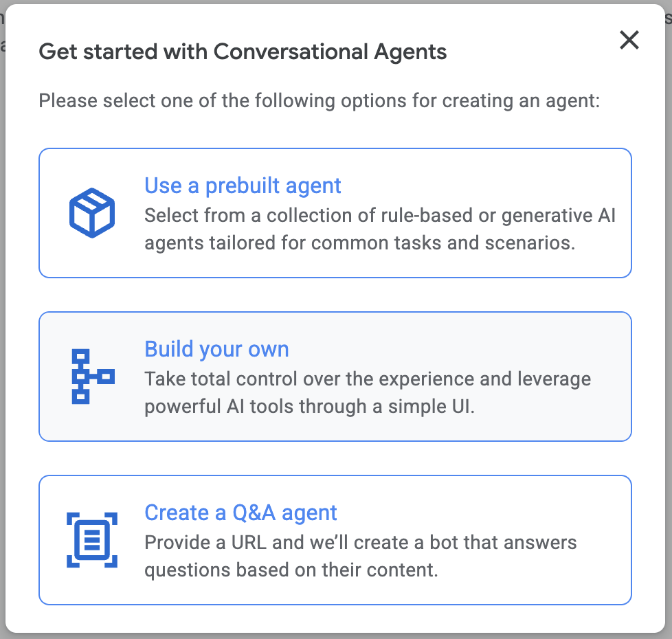This screenshot has width=672, height=639.
Task: Click the "Take total control" description line
Action: [367, 379]
